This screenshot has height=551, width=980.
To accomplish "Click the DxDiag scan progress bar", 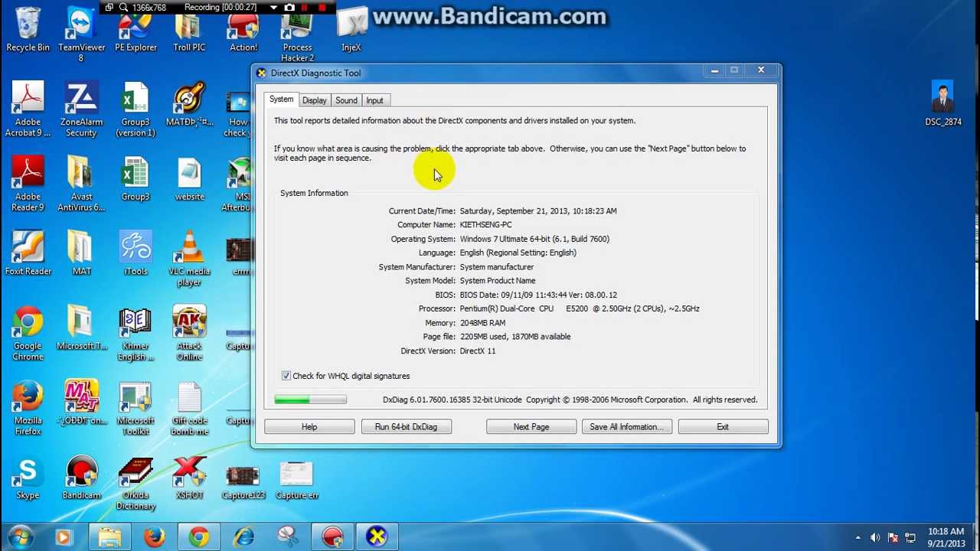I will click(x=310, y=399).
